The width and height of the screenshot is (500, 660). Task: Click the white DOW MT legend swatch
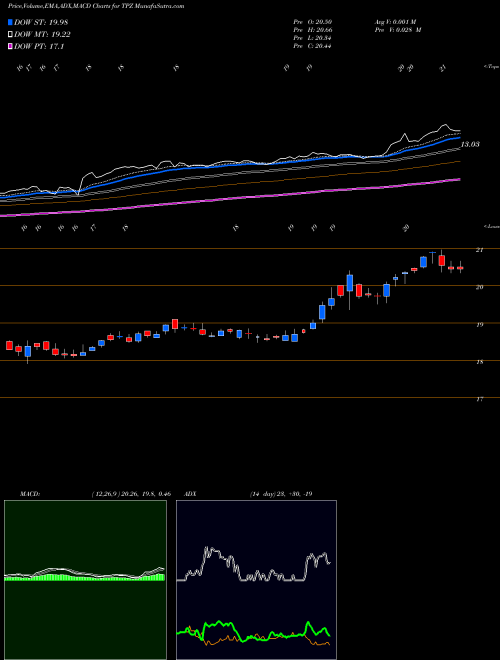tap(10, 35)
